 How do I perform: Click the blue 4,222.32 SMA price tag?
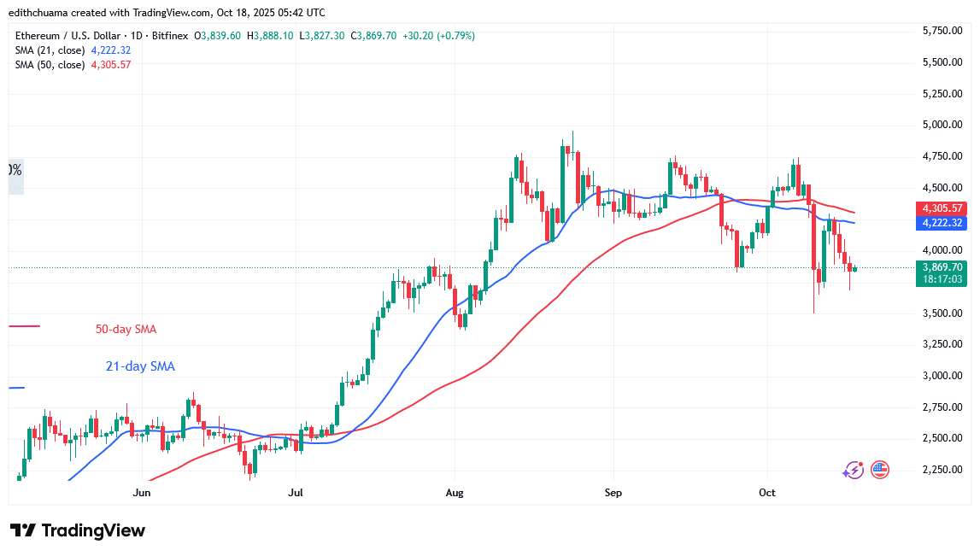pos(941,223)
